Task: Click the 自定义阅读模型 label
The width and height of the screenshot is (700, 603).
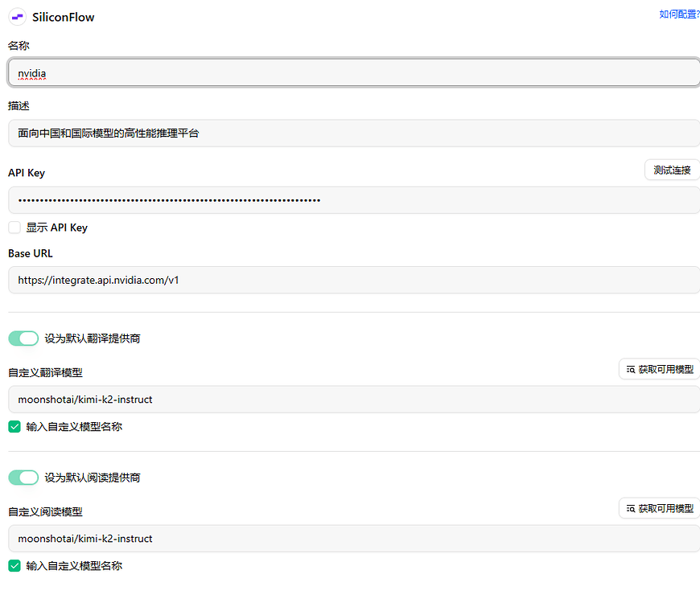Action: pos(45,511)
